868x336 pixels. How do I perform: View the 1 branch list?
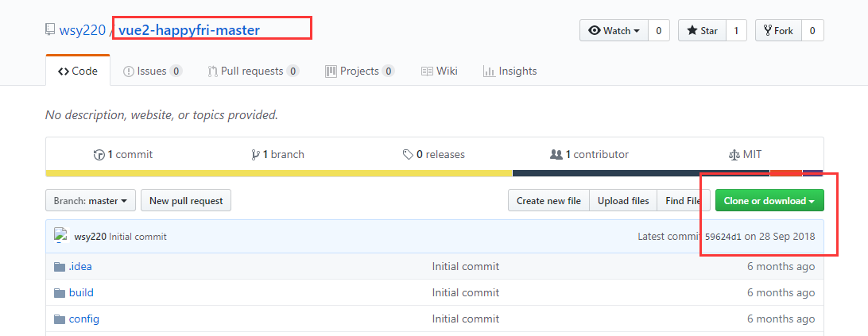pos(278,154)
